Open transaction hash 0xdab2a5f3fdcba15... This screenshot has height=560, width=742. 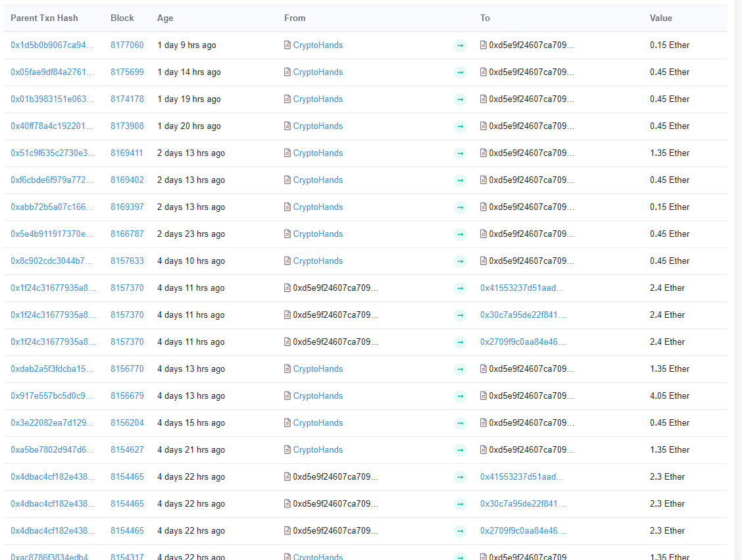52,369
